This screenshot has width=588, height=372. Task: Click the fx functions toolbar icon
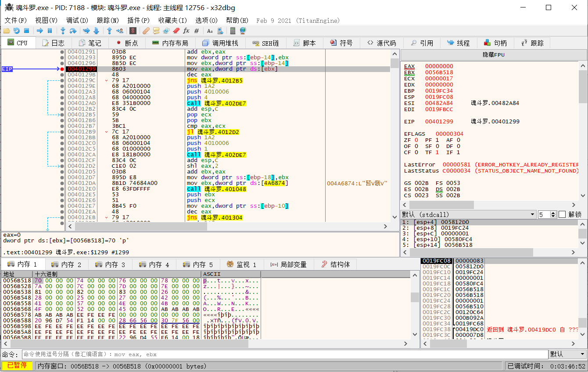click(x=186, y=31)
